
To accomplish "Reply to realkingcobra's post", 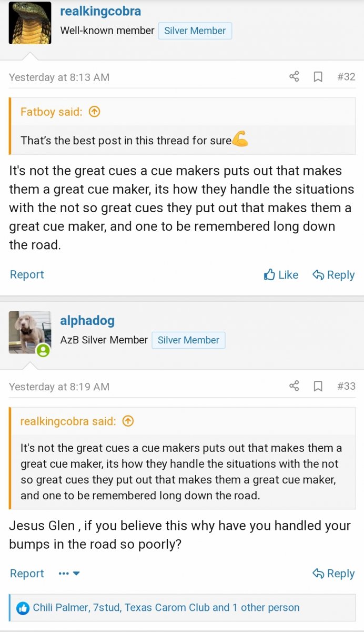I will coord(333,275).
